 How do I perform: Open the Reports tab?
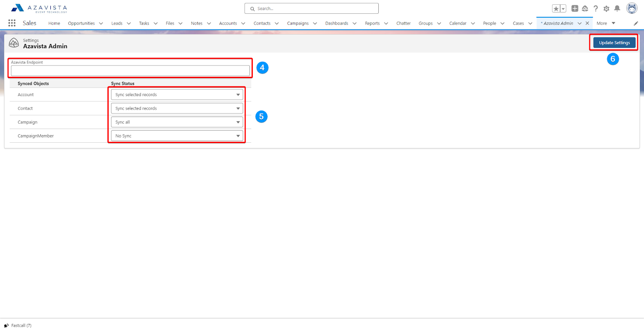pos(372,23)
